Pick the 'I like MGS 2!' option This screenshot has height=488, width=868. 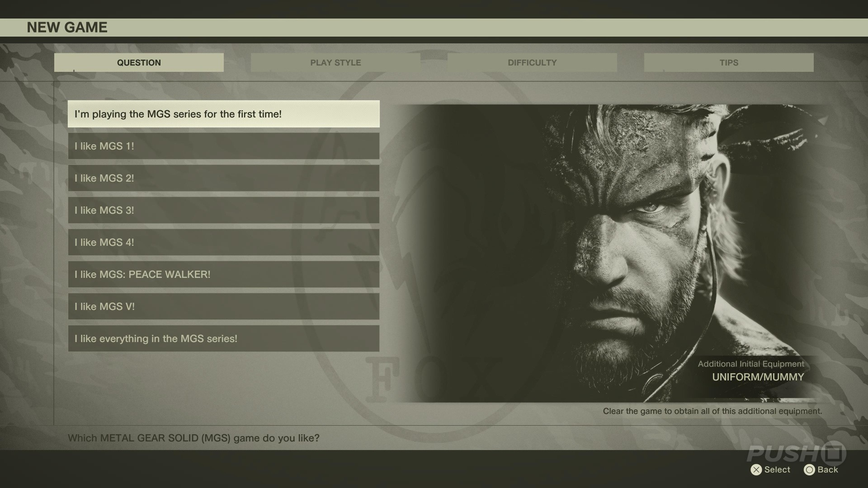point(223,178)
